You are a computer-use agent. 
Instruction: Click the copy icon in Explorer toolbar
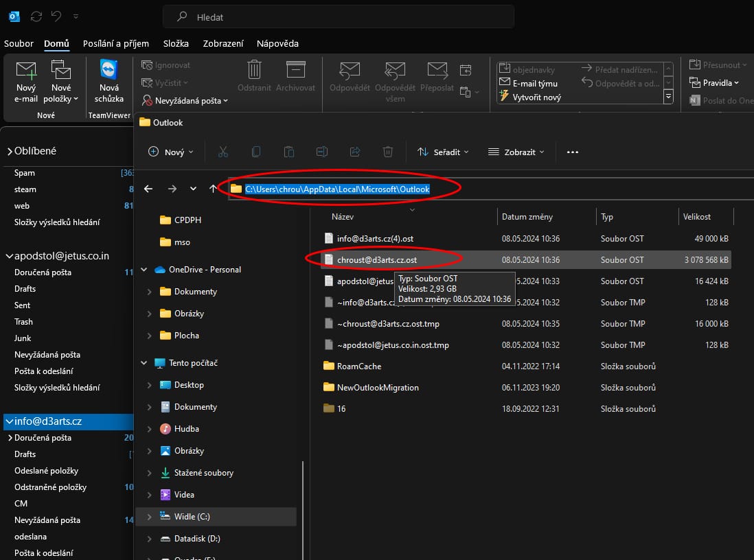tap(256, 152)
